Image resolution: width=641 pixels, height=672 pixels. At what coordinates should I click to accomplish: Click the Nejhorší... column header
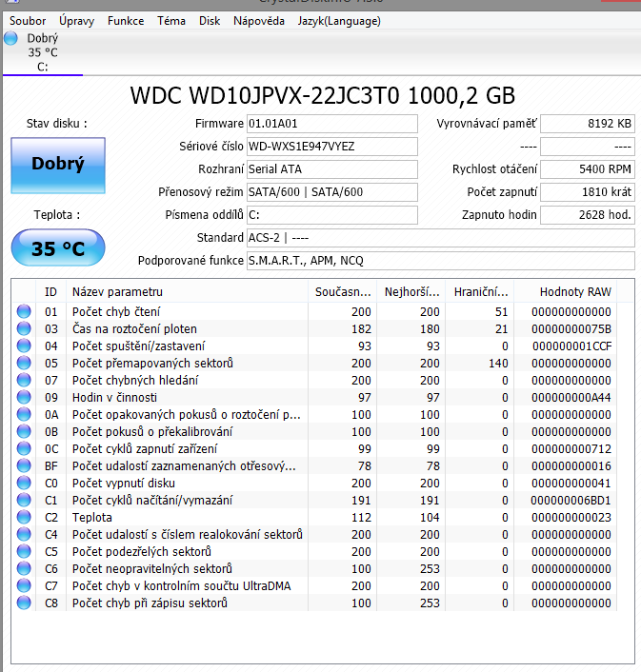411,292
